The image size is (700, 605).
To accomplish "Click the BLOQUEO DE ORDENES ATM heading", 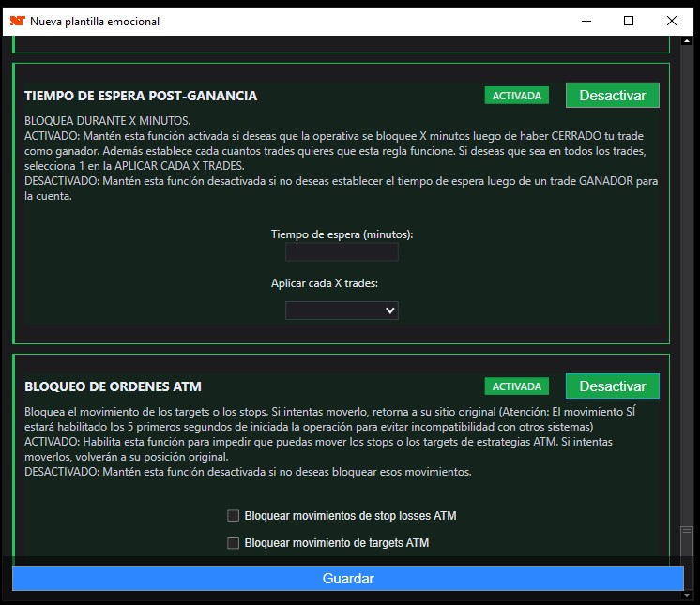I will [113, 386].
